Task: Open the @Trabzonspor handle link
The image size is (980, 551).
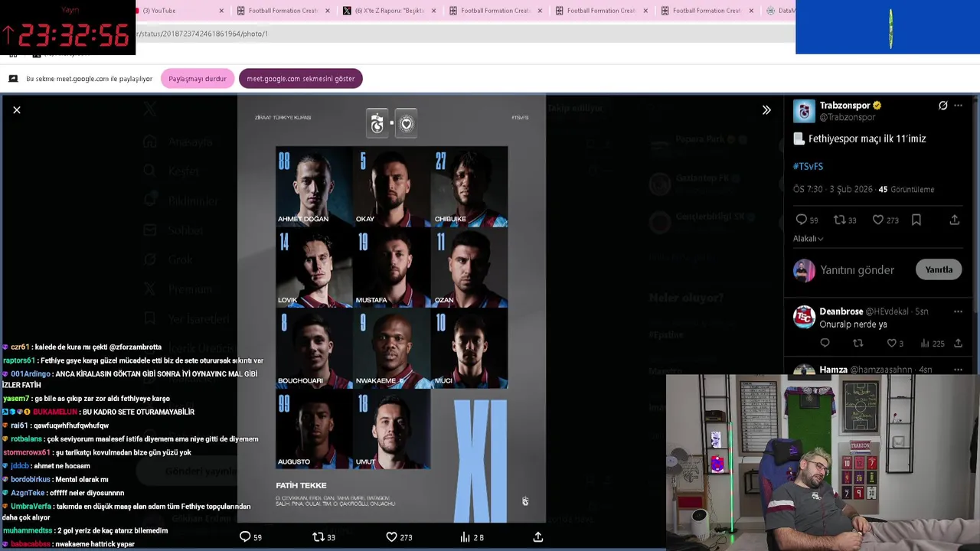Action: point(848,117)
